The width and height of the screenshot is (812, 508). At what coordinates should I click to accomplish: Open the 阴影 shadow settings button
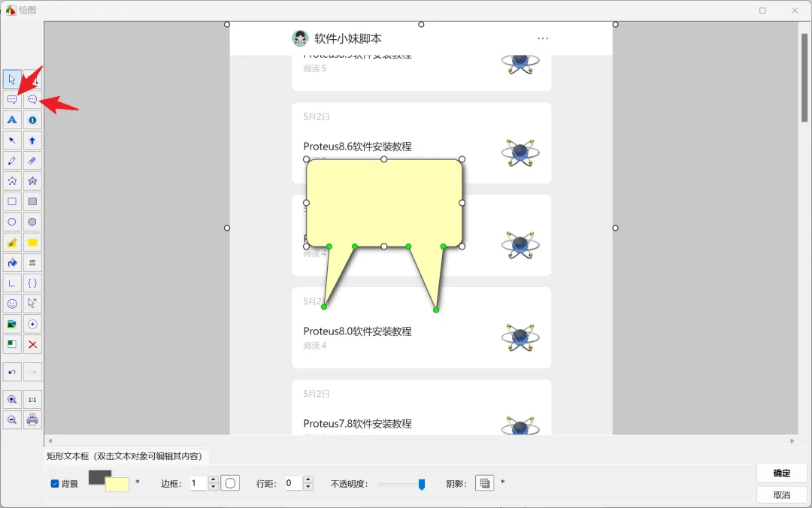pyautogui.click(x=485, y=483)
